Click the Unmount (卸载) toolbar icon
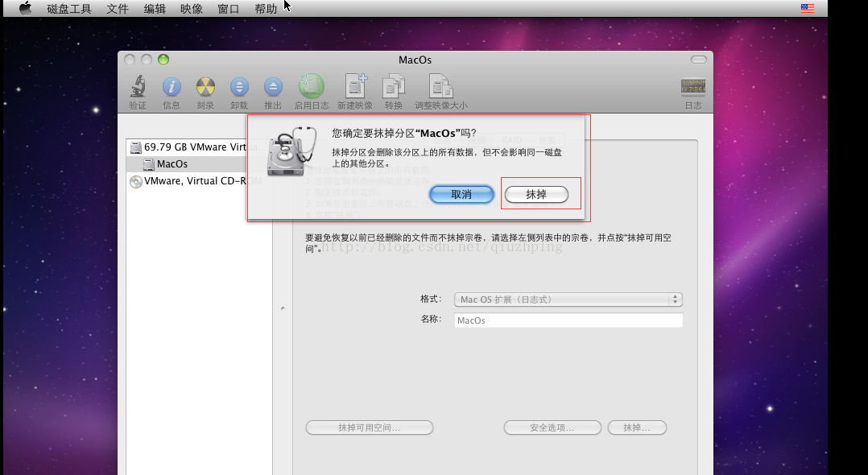Image resolution: width=868 pixels, height=475 pixels. click(x=239, y=87)
